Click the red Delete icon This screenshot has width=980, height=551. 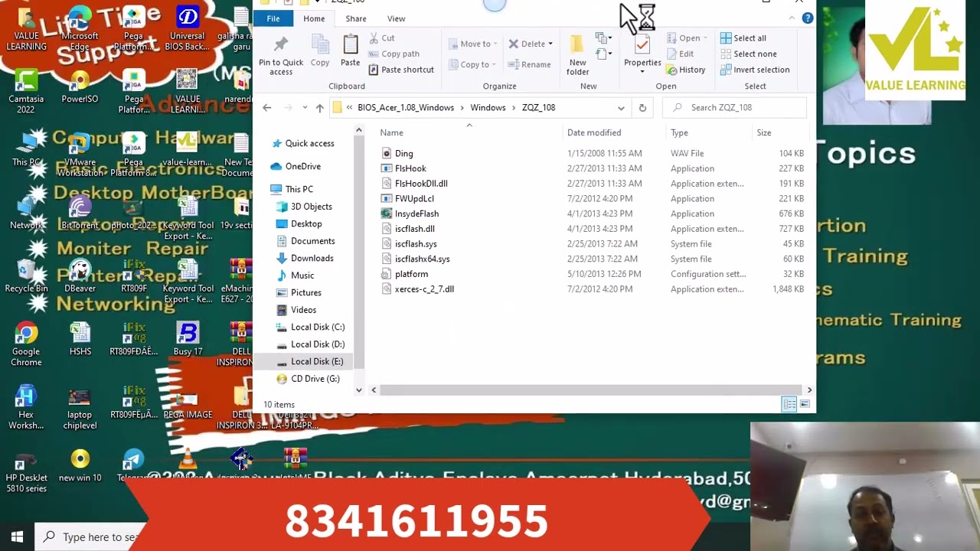[x=514, y=44]
